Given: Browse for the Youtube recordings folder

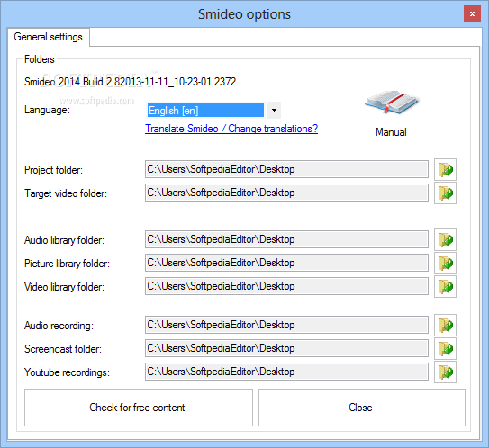Looking at the screenshot, I should pyautogui.click(x=445, y=372).
